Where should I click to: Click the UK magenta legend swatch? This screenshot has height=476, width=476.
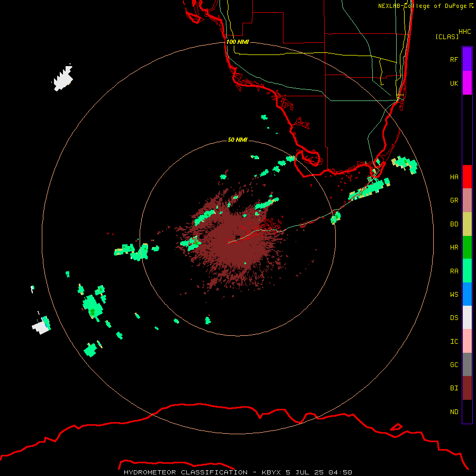pyautogui.click(x=467, y=83)
